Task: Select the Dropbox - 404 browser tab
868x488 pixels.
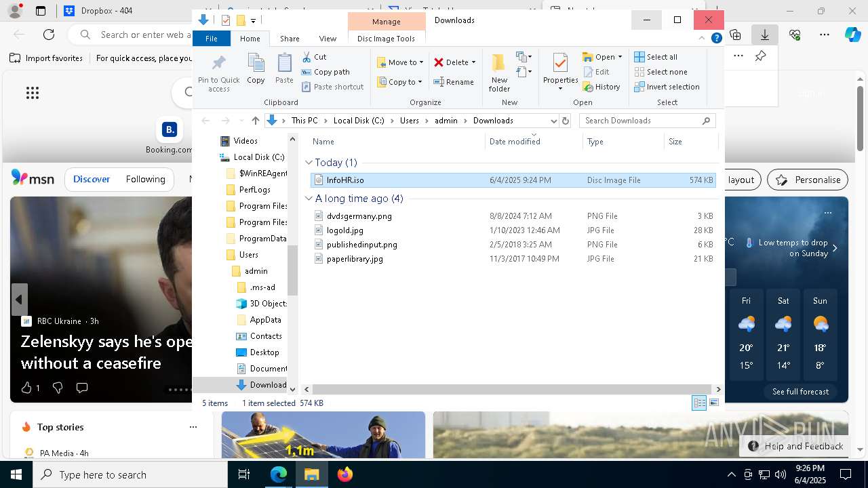Action: coord(106,11)
